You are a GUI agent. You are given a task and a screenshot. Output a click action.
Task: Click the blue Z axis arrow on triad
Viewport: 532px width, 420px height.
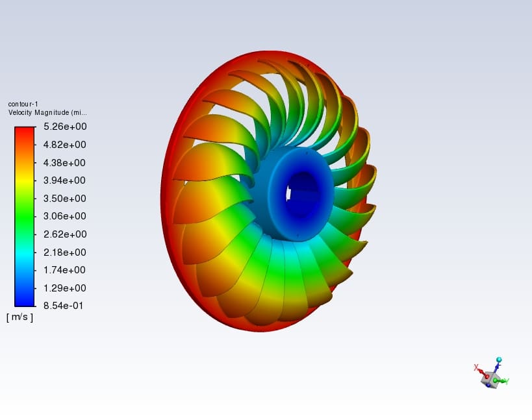coord(497,368)
